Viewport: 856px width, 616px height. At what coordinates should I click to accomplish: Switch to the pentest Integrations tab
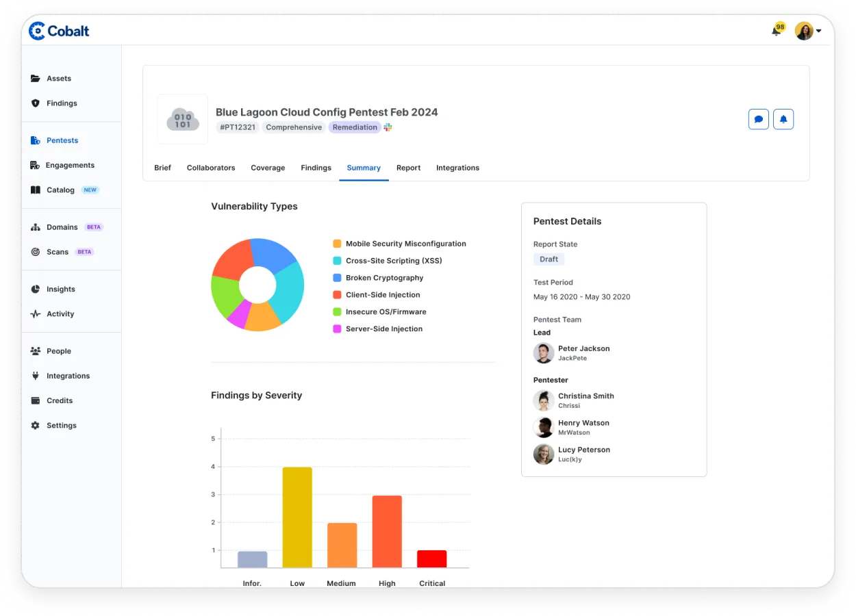pyautogui.click(x=457, y=168)
